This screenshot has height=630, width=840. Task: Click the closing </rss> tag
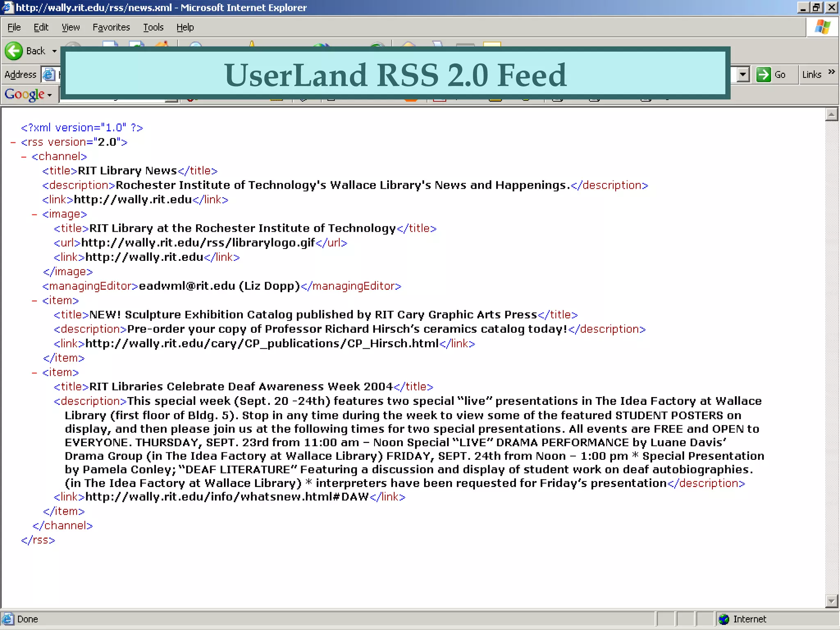(38, 540)
